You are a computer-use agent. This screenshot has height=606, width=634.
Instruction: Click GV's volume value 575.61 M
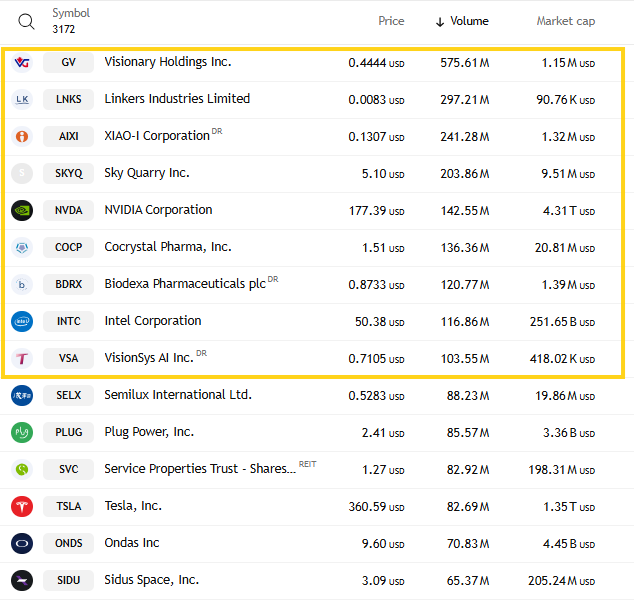click(465, 63)
